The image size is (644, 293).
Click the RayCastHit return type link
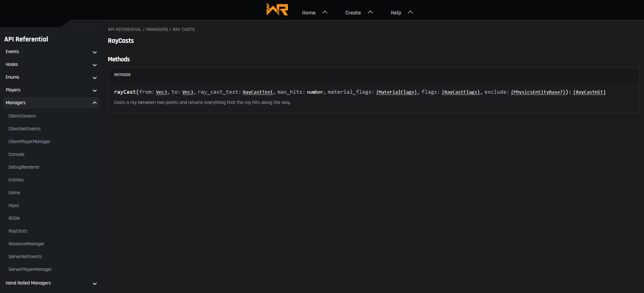click(589, 92)
